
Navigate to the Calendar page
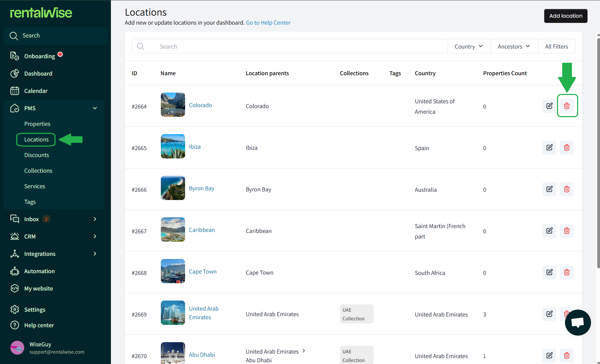(x=36, y=91)
